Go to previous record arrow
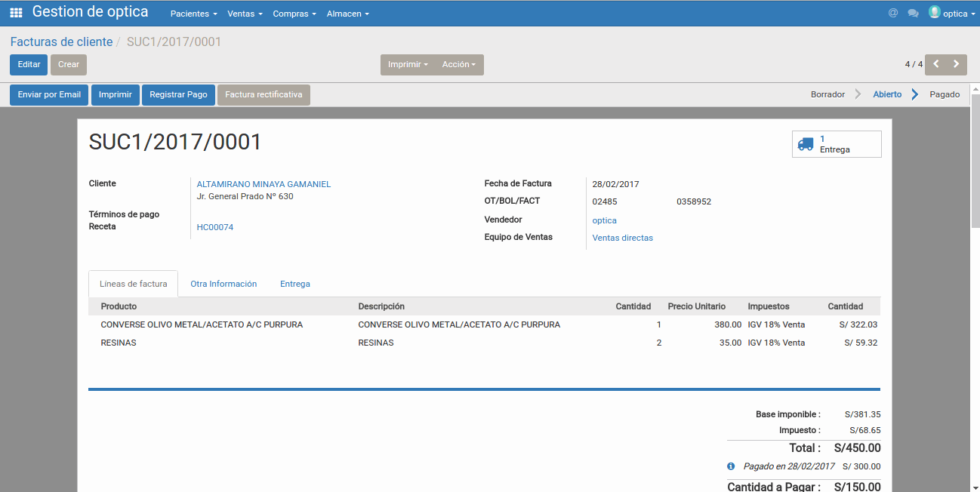 coord(936,64)
